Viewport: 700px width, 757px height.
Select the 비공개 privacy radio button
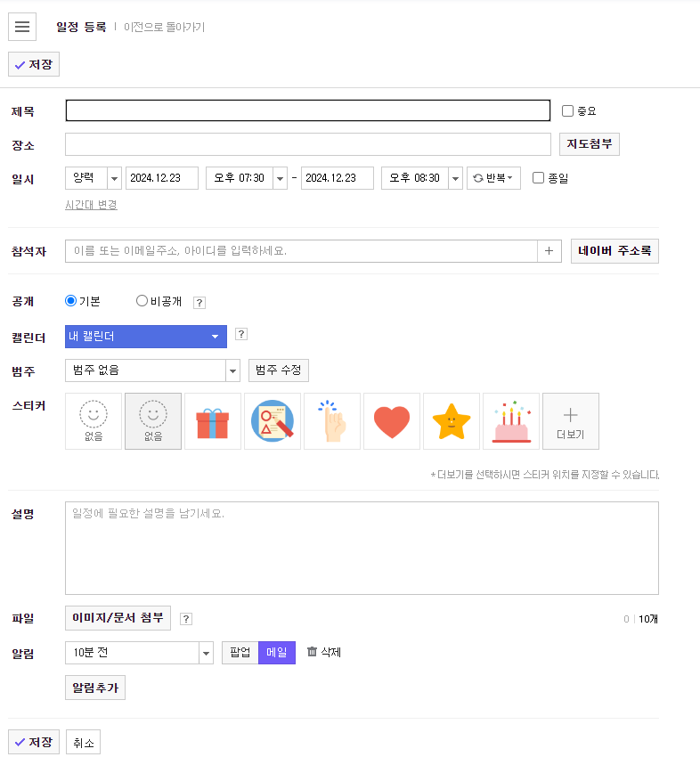click(x=141, y=300)
